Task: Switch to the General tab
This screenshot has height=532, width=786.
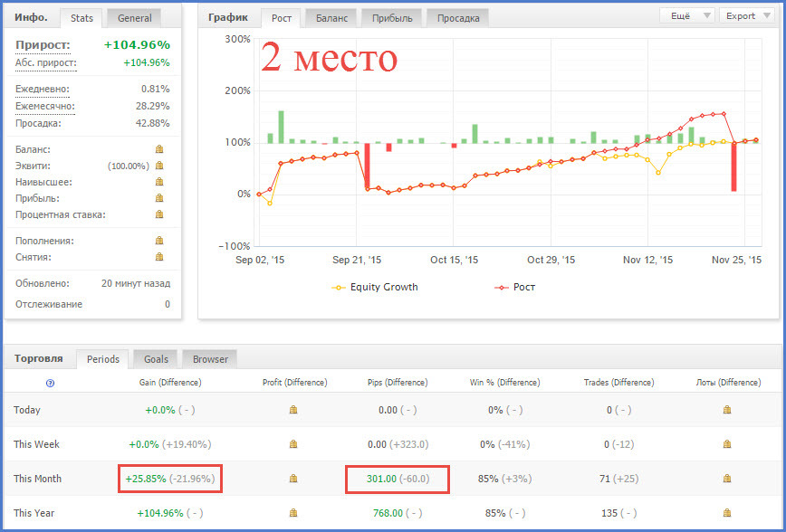Action: tap(133, 17)
